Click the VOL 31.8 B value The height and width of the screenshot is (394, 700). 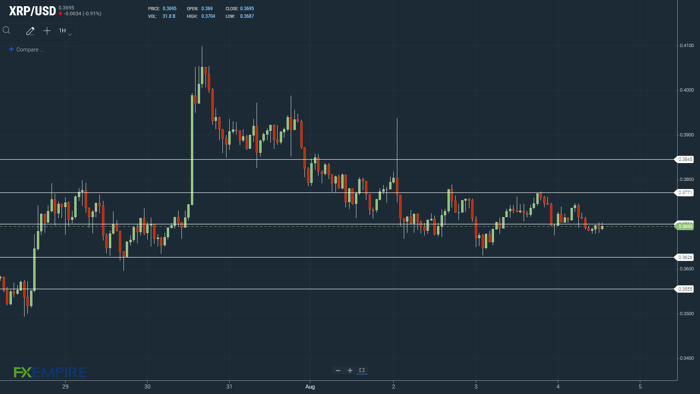(x=169, y=16)
